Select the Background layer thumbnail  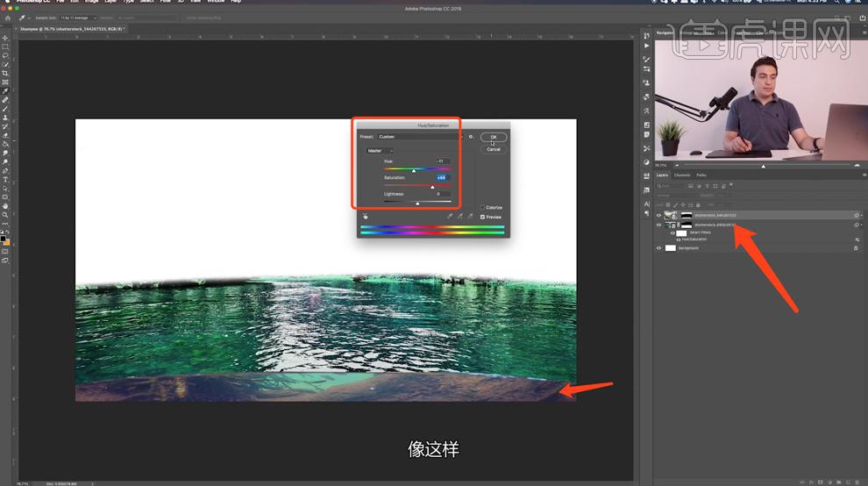pyautogui.click(x=671, y=248)
